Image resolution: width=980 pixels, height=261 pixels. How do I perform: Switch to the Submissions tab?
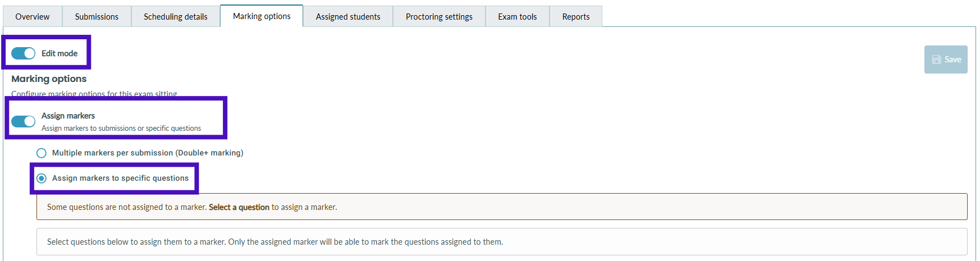coord(97,16)
